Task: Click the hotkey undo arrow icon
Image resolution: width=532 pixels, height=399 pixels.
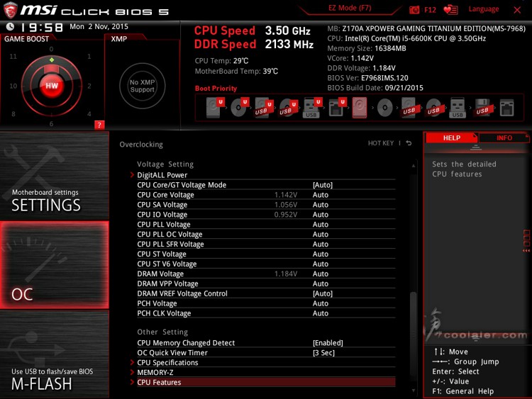Action: click(x=409, y=143)
